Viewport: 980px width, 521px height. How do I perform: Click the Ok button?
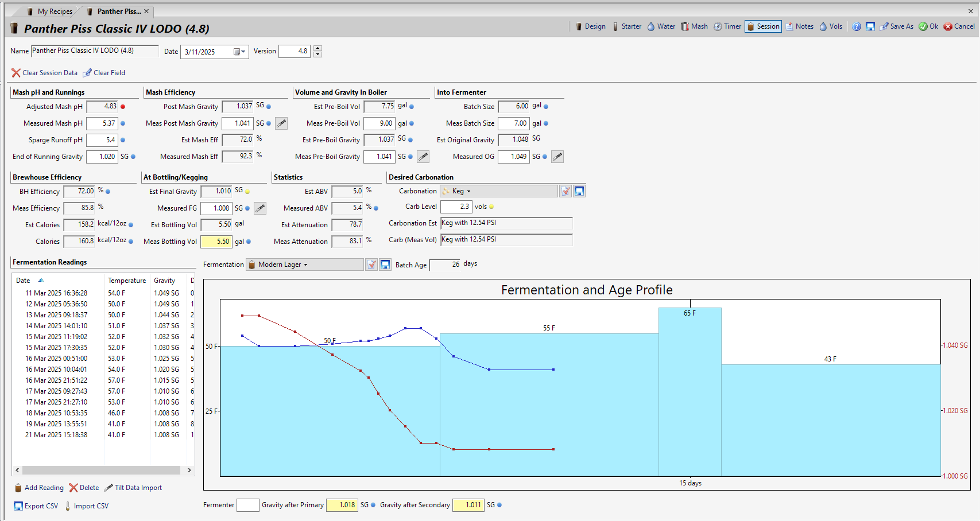point(928,26)
